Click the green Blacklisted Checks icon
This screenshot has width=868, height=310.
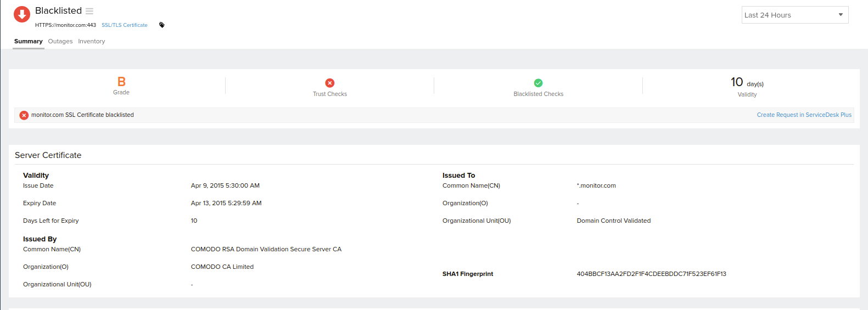538,83
